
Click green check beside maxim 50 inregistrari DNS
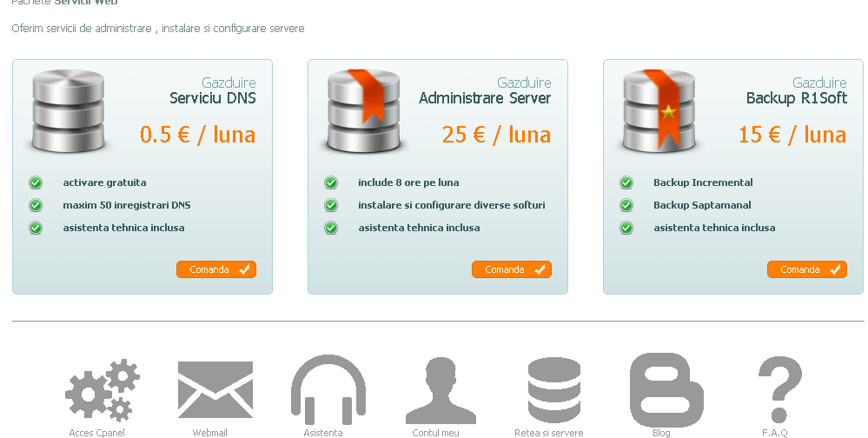(36, 205)
